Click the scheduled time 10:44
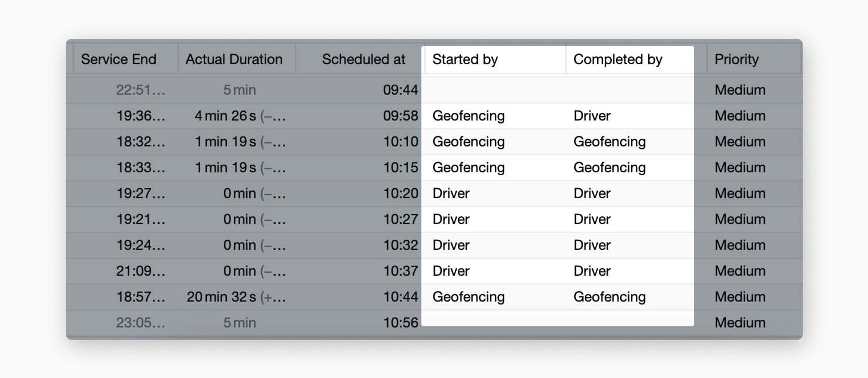 pos(401,297)
